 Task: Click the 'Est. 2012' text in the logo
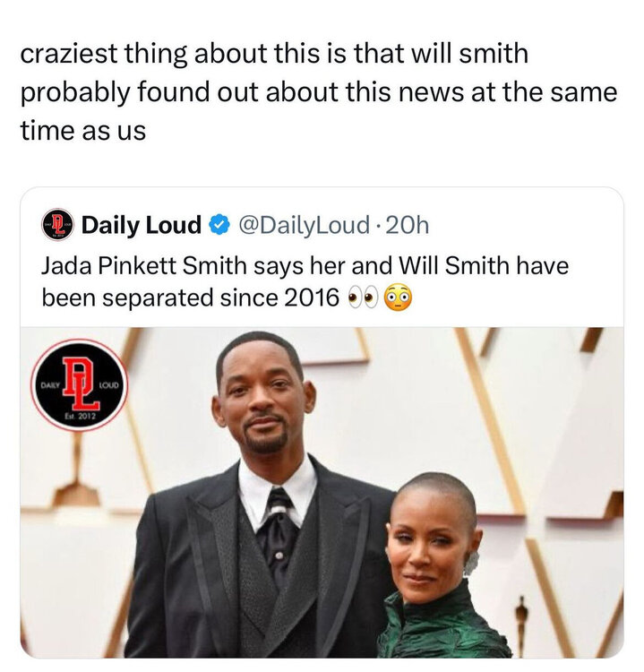pos(81,416)
